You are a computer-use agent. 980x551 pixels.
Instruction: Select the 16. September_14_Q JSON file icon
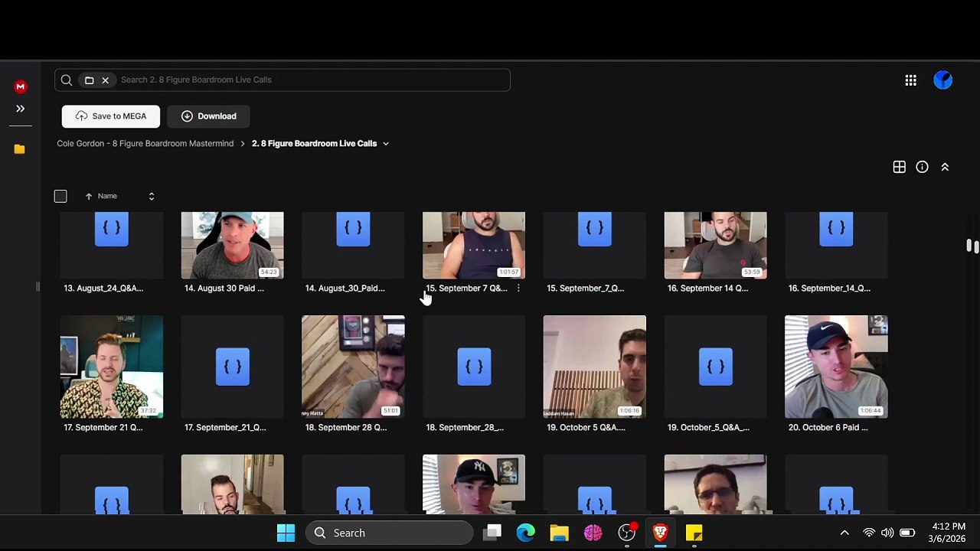836,230
